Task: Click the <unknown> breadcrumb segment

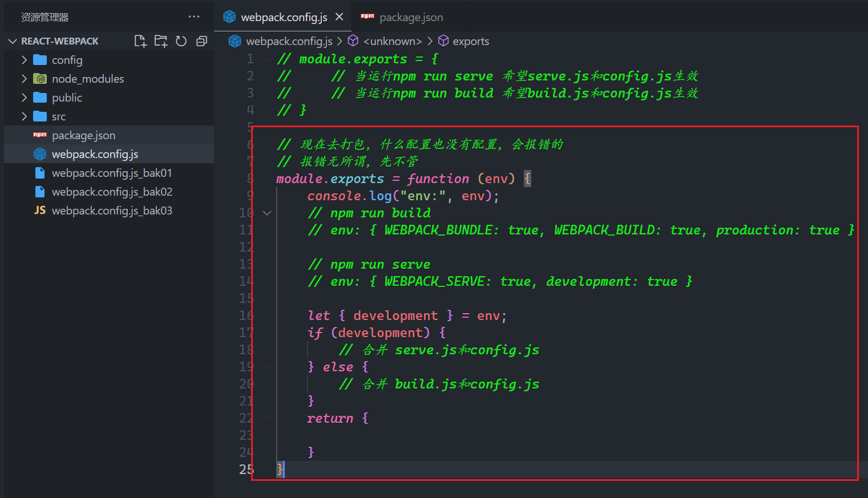Action: point(385,41)
